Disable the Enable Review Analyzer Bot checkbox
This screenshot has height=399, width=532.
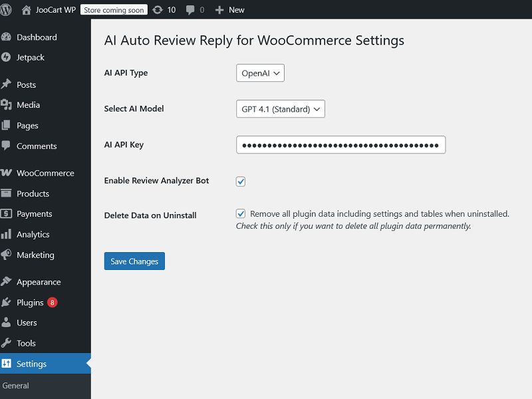[241, 182]
